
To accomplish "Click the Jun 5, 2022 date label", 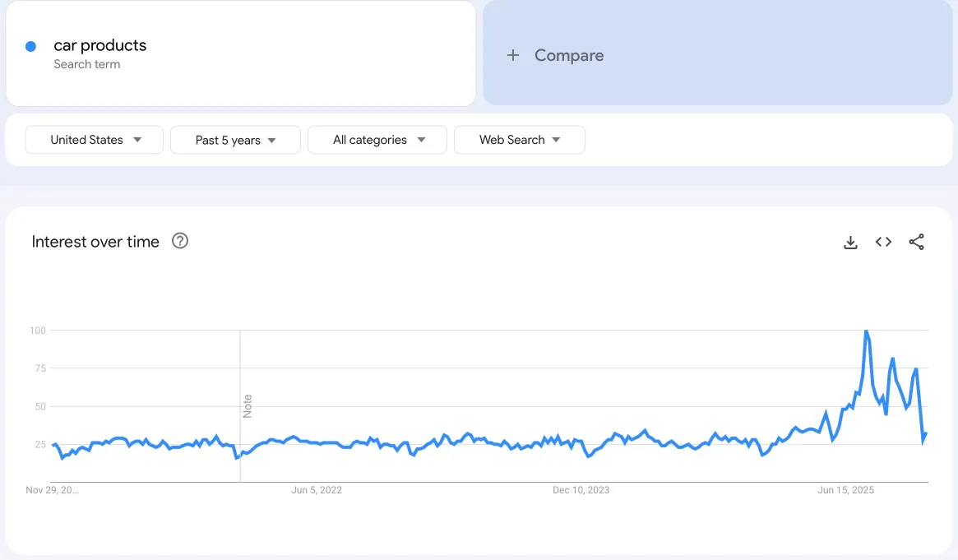I will click(x=317, y=490).
